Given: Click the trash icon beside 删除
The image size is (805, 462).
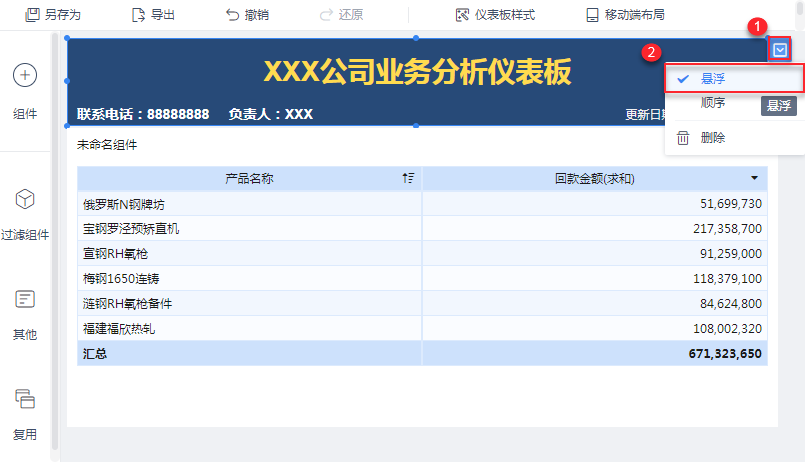Looking at the screenshot, I should [x=683, y=138].
